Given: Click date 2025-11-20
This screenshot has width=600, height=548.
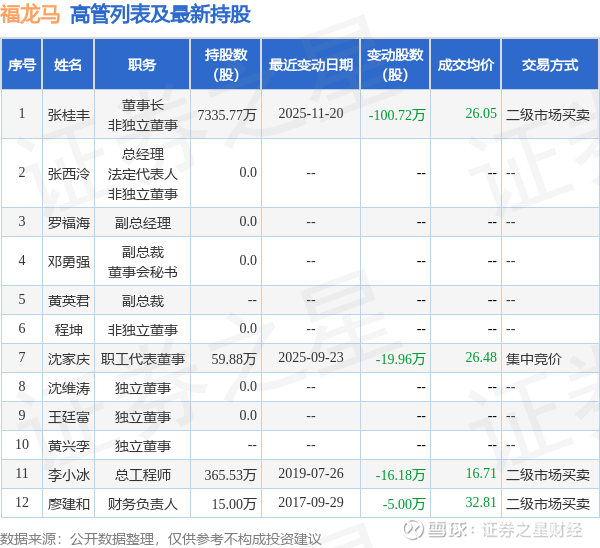Looking at the screenshot, I should (x=311, y=113).
